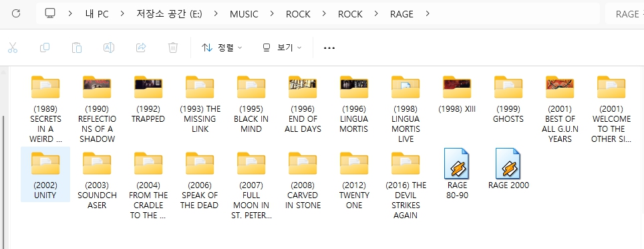
Task: Expand chevron after MUSIC breadcrumb
Action: (x=272, y=13)
